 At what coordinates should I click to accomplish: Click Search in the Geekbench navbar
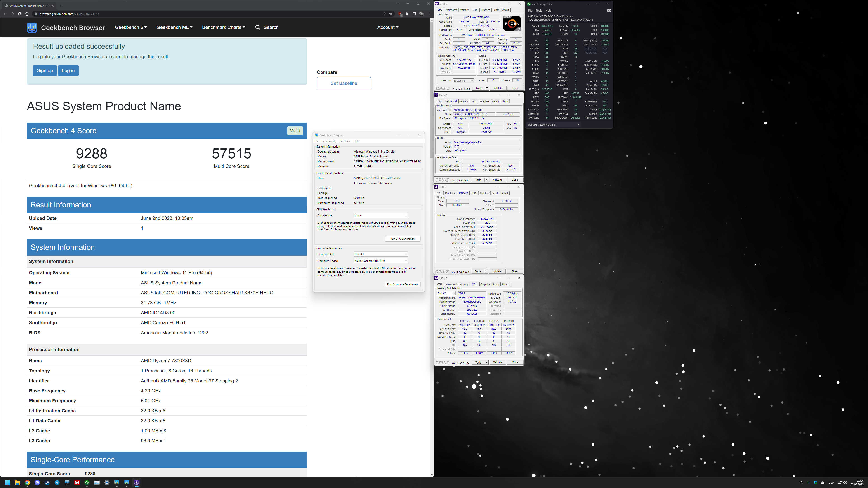coord(267,27)
